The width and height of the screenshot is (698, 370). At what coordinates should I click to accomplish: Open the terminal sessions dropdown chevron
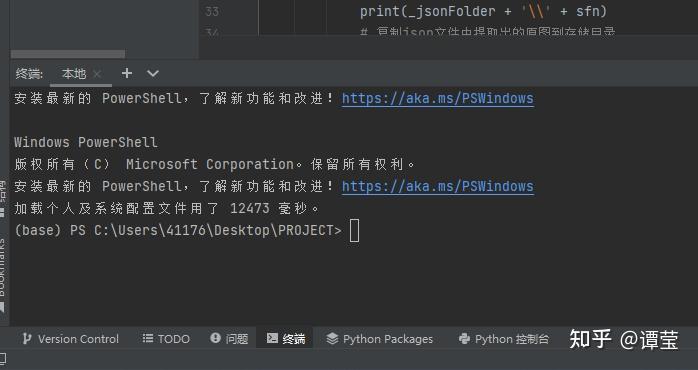click(x=153, y=73)
